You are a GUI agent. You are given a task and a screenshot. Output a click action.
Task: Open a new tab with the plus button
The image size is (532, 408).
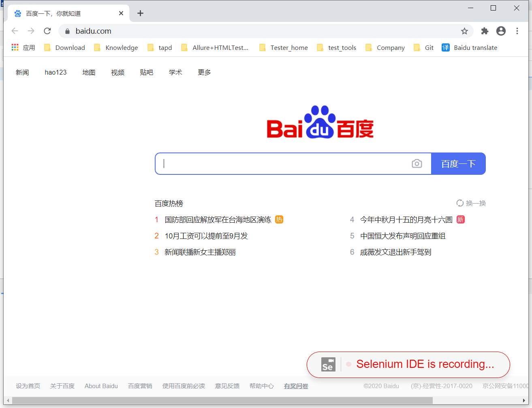[140, 13]
